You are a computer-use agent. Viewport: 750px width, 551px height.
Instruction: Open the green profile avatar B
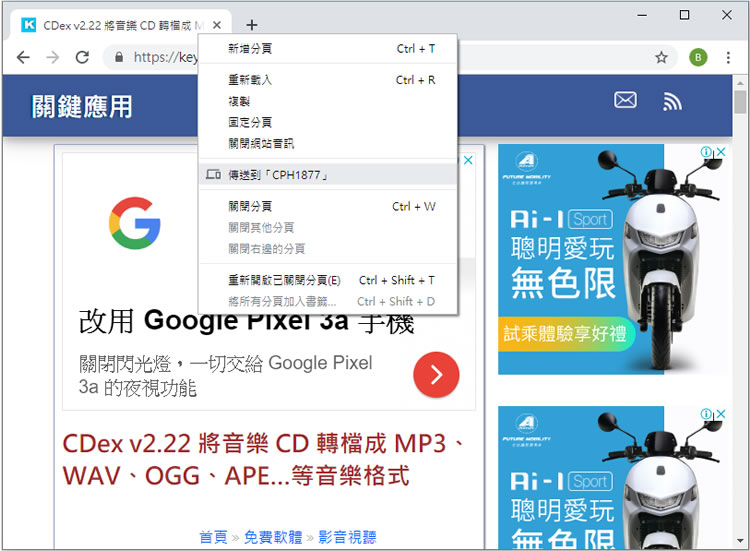tap(698, 58)
